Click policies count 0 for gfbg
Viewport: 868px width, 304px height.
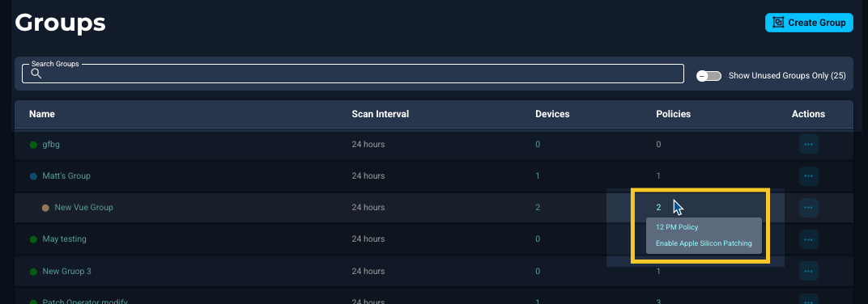click(x=658, y=144)
